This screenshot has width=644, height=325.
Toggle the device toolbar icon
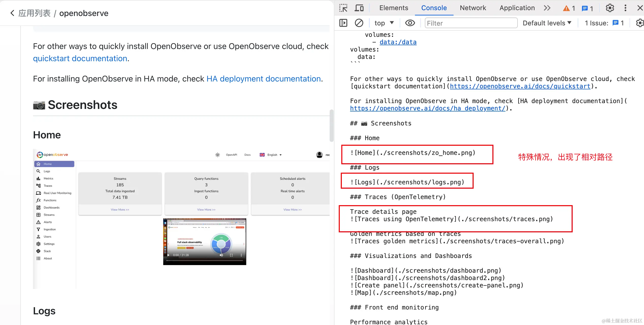[x=359, y=8]
